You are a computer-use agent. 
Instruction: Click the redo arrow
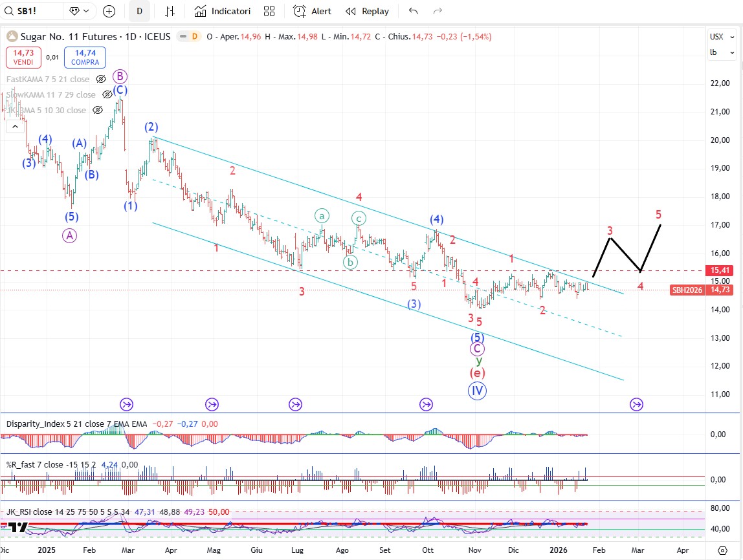click(438, 11)
